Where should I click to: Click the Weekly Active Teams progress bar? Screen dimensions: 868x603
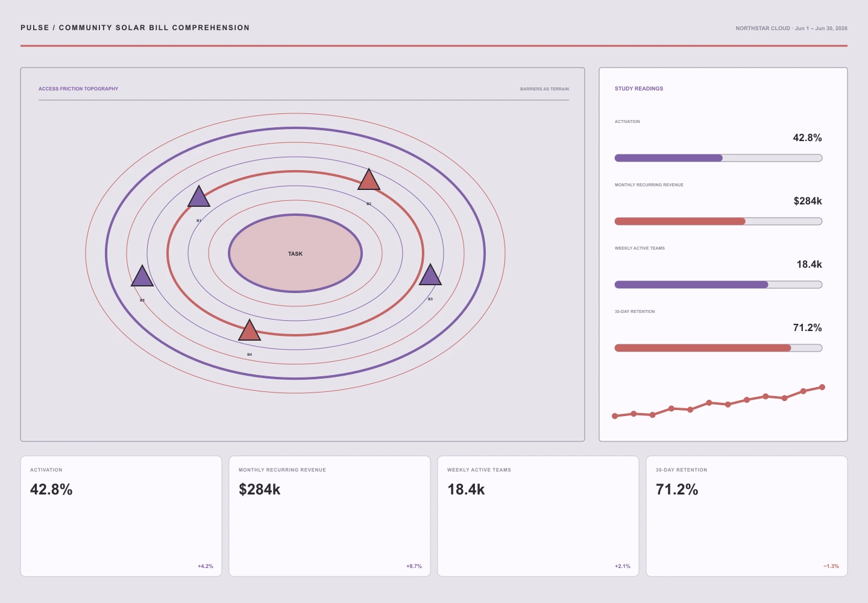(x=719, y=285)
